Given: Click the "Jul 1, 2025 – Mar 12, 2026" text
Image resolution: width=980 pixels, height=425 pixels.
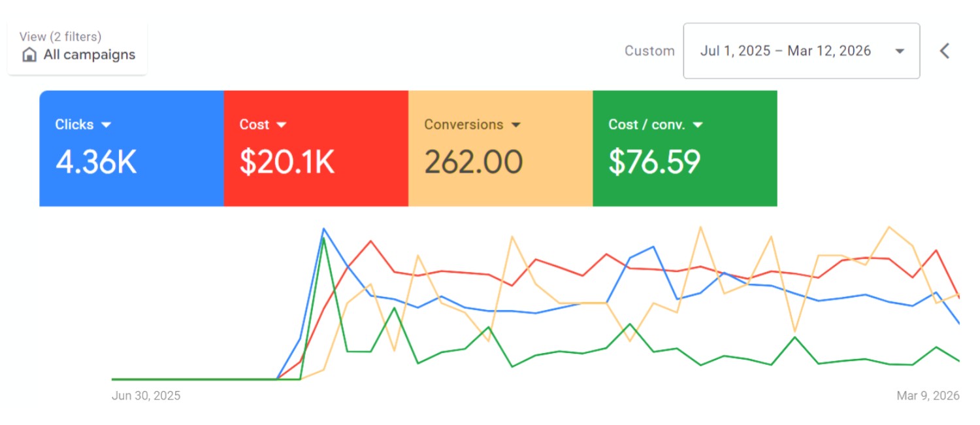Looking at the screenshot, I should (x=785, y=51).
